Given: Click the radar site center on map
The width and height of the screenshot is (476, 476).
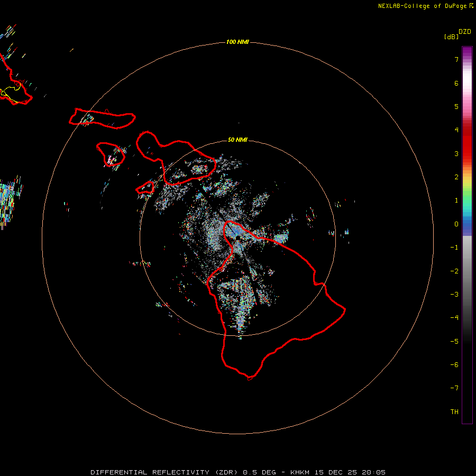Looking at the screenshot, I should [238, 237].
